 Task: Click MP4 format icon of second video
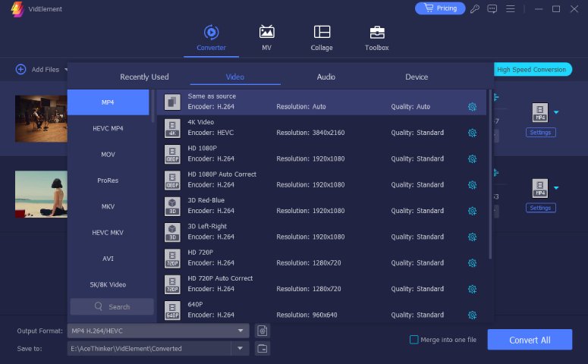pos(540,188)
